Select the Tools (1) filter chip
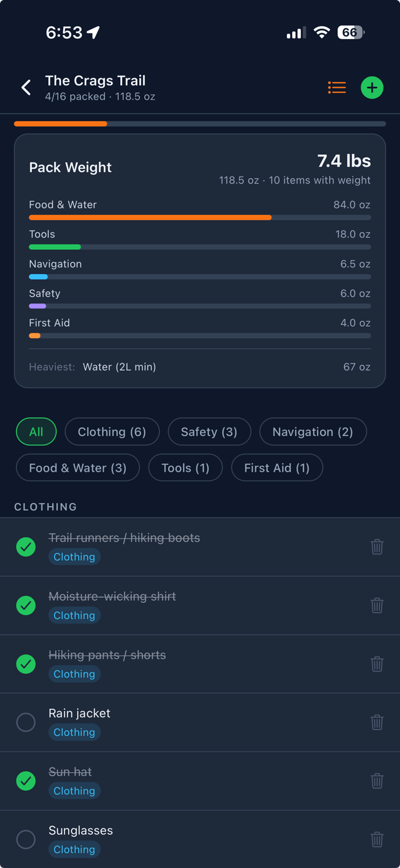Image resolution: width=400 pixels, height=868 pixels. pyautogui.click(x=185, y=467)
